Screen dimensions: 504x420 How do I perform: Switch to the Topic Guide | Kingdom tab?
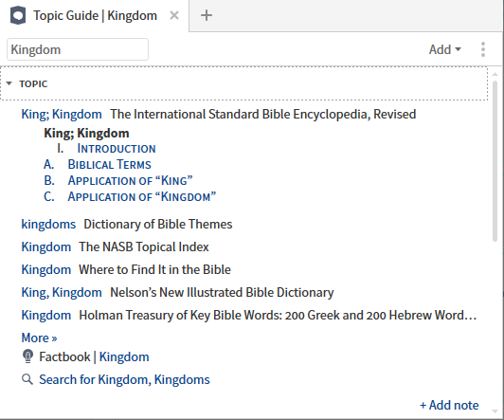[x=95, y=15]
